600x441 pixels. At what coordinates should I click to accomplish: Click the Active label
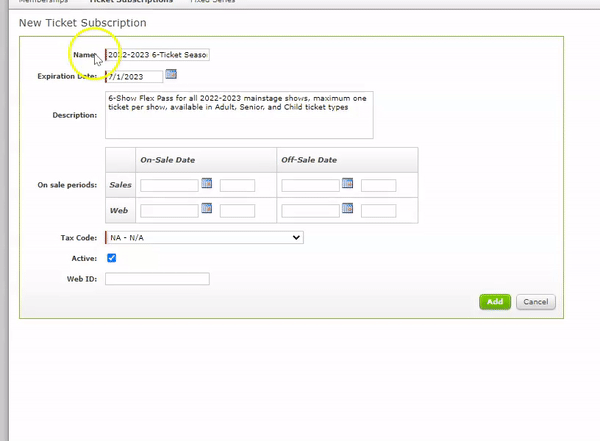pyautogui.click(x=84, y=258)
